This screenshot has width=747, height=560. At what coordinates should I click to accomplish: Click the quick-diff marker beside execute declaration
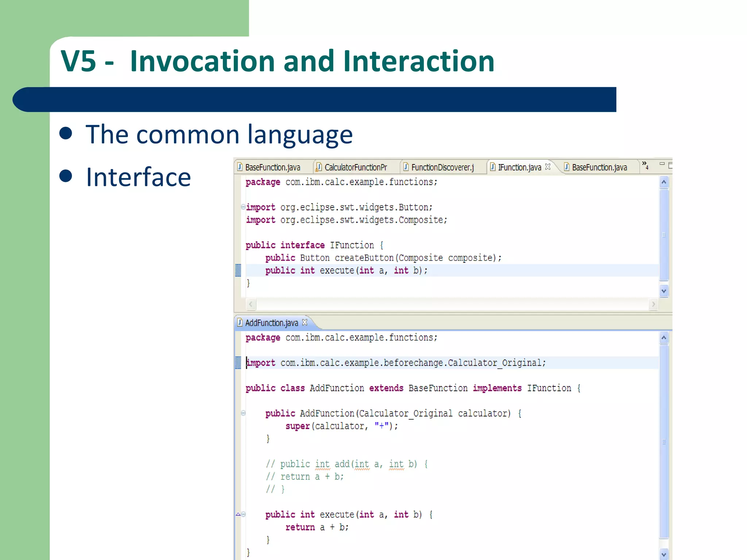coord(238,270)
